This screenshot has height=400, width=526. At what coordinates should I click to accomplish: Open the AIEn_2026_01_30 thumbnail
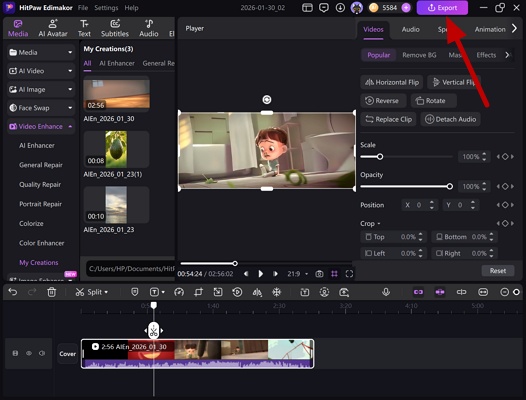click(116, 94)
